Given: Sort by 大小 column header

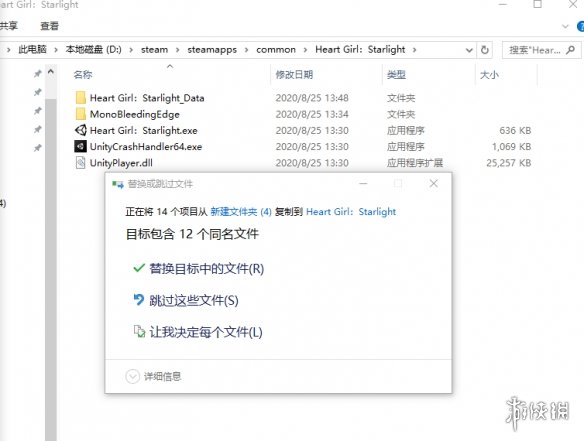Looking at the screenshot, I should click(x=489, y=75).
